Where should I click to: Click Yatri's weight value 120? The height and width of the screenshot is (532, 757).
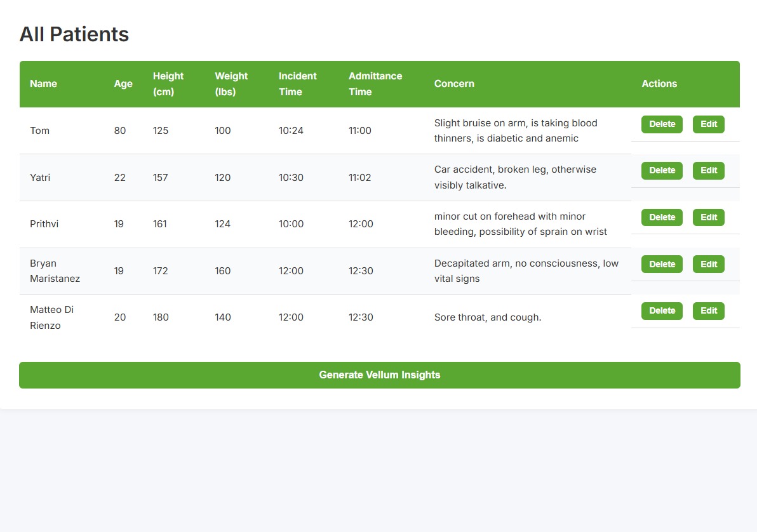[x=222, y=178]
